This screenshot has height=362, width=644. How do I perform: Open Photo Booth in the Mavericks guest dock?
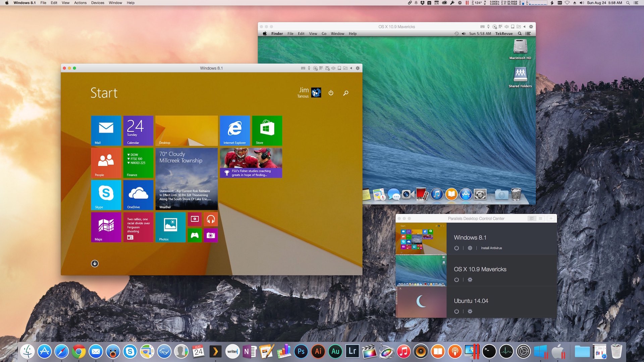(x=422, y=194)
